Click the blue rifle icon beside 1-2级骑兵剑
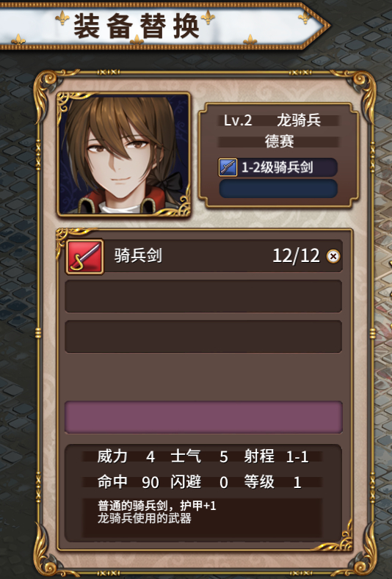This screenshot has height=579, width=392. tap(228, 167)
